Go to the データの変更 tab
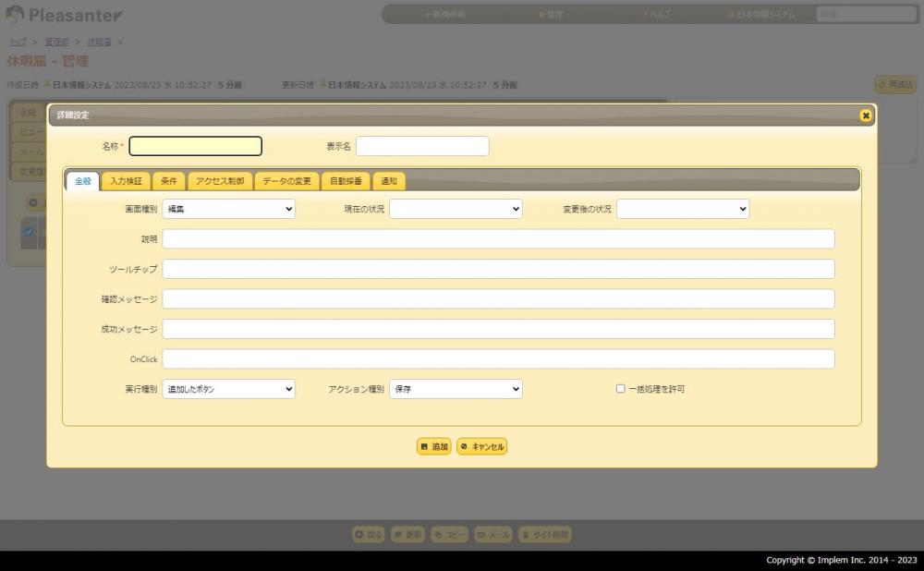Image resolution: width=924 pixels, height=571 pixels. point(286,181)
